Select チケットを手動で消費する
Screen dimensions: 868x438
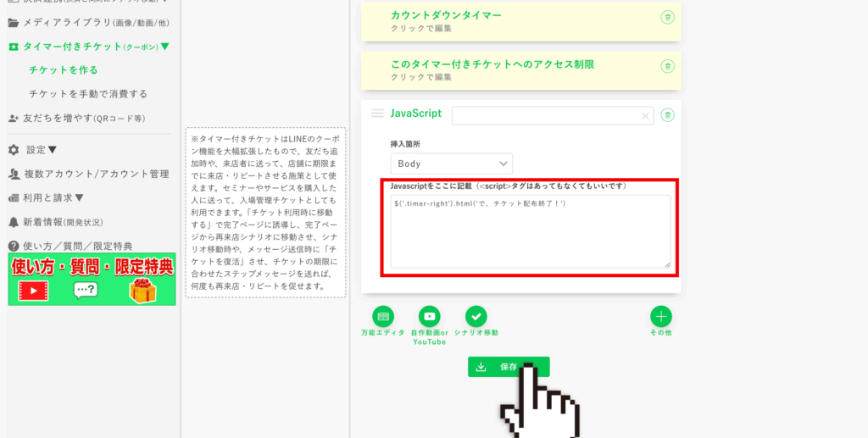coord(88,94)
